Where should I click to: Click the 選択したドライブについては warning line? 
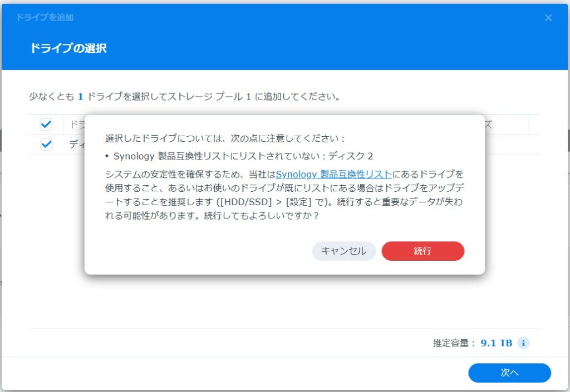tap(225, 138)
